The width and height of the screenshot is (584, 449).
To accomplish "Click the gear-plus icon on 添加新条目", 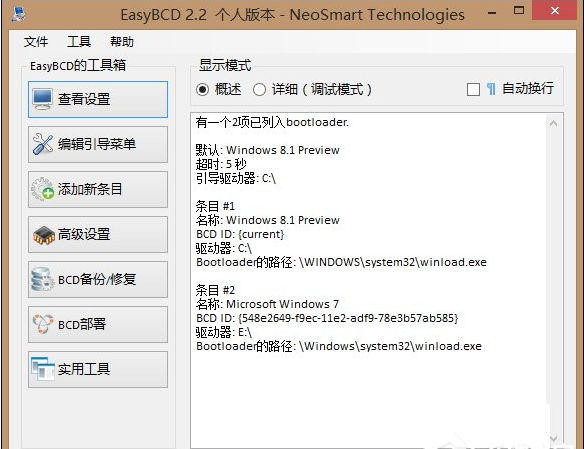I will (42, 189).
